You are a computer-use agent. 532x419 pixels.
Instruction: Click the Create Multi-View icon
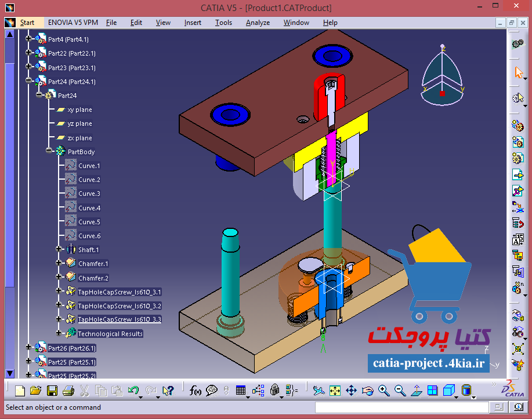[433, 391]
